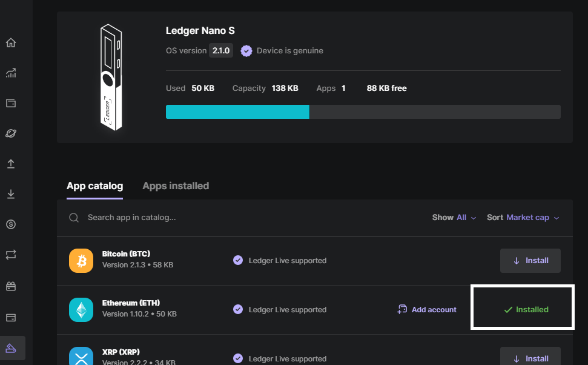Open the market chart sidebar icon
Image resolution: width=588 pixels, height=365 pixels.
click(11, 73)
